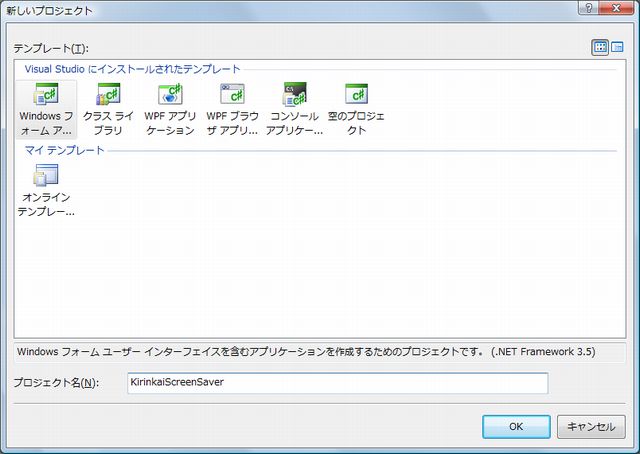The height and width of the screenshot is (454, 640).
Task: Open the オンライン テンプレート search icon
Action: click(46, 175)
